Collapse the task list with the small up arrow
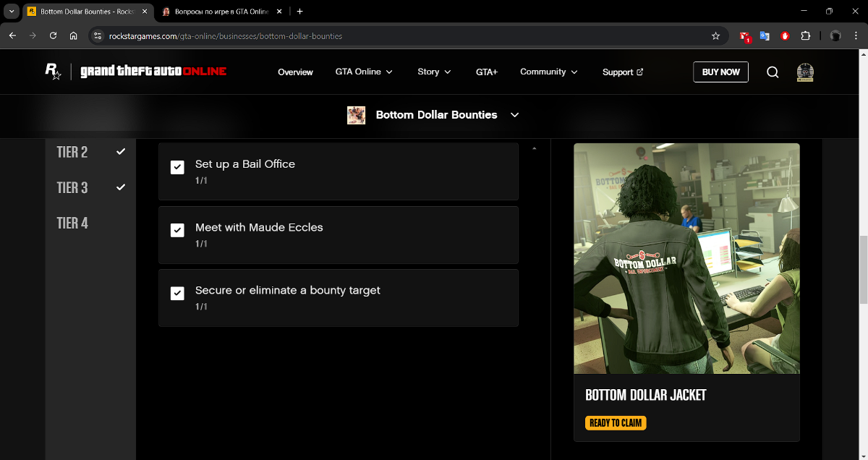Viewport: 868px width, 460px height. coord(534,148)
